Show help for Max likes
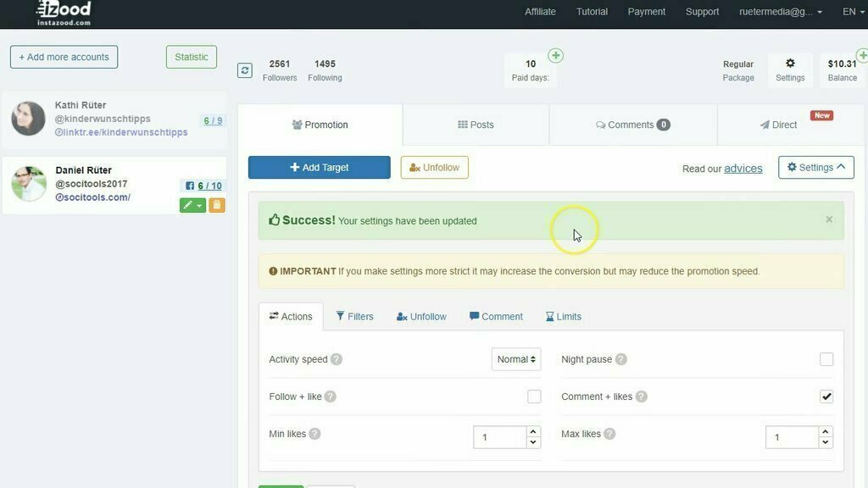 pyautogui.click(x=609, y=434)
